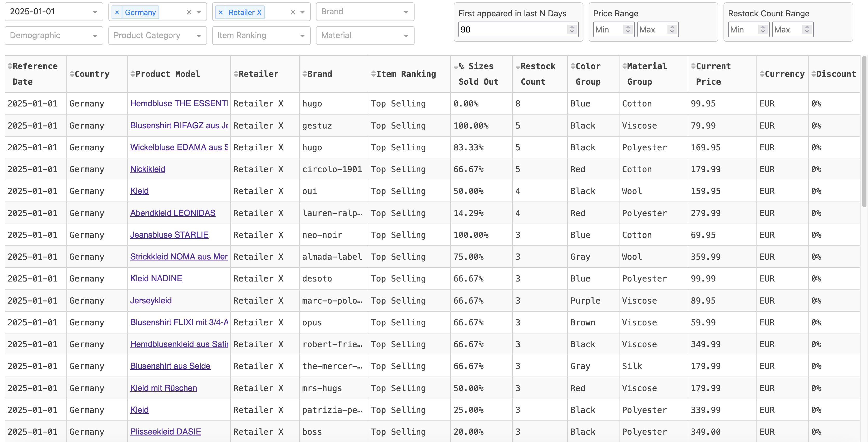868x442 pixels.
Task: Select the Silk material group cell
Action: [x=653, y=366]
